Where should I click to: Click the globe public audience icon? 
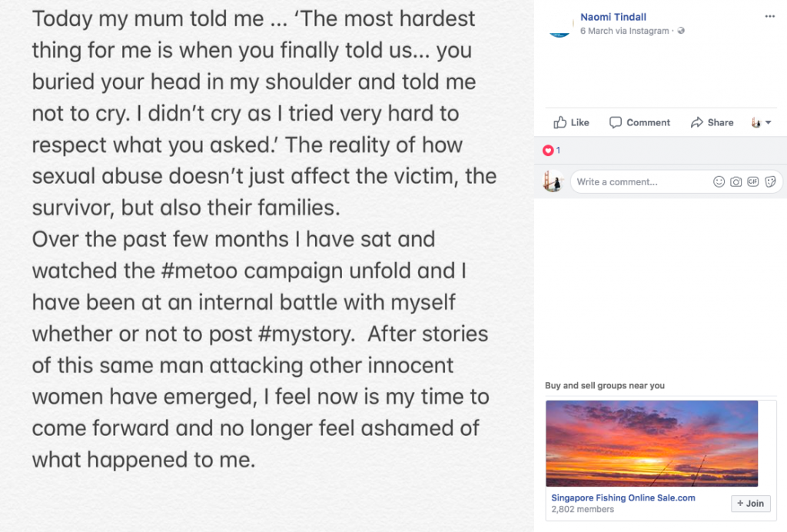[681, 31]
